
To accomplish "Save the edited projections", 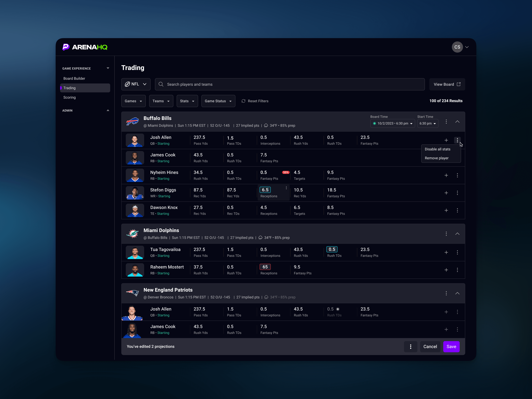I will (451, 347).
